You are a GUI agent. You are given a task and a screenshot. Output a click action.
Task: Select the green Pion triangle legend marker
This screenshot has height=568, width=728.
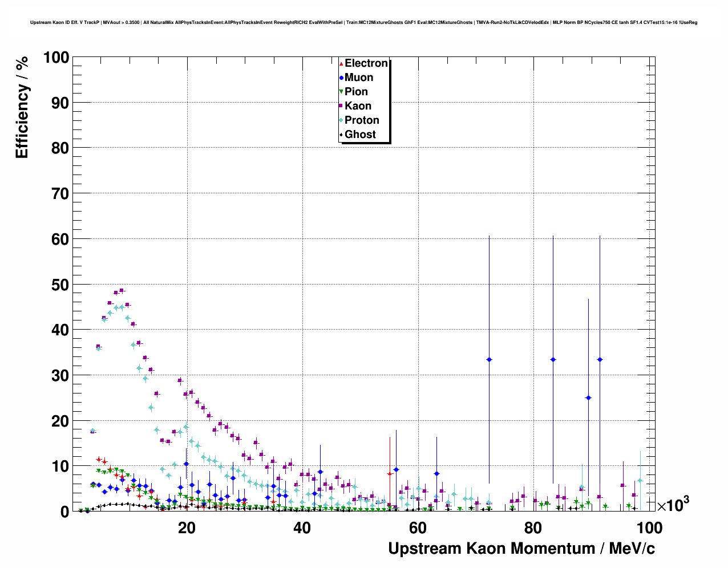(341, 92)
